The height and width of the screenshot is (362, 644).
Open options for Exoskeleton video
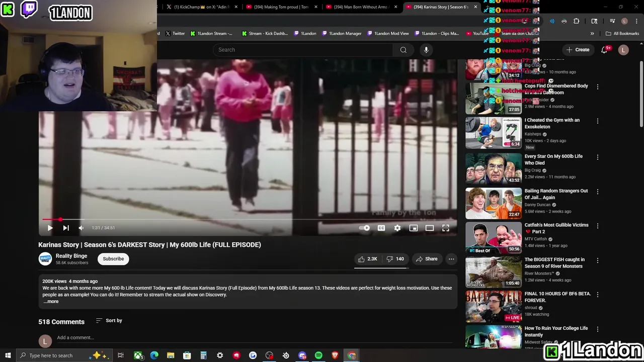(598, 121)
